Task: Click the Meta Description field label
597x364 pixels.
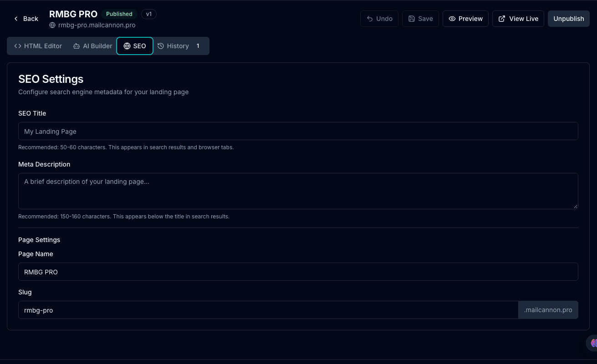Action: (x=44, y=164)
